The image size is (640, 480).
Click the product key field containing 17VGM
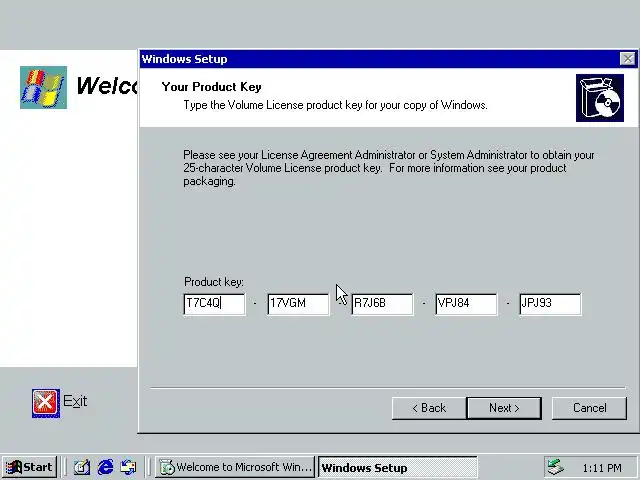[x=298, y=304]
